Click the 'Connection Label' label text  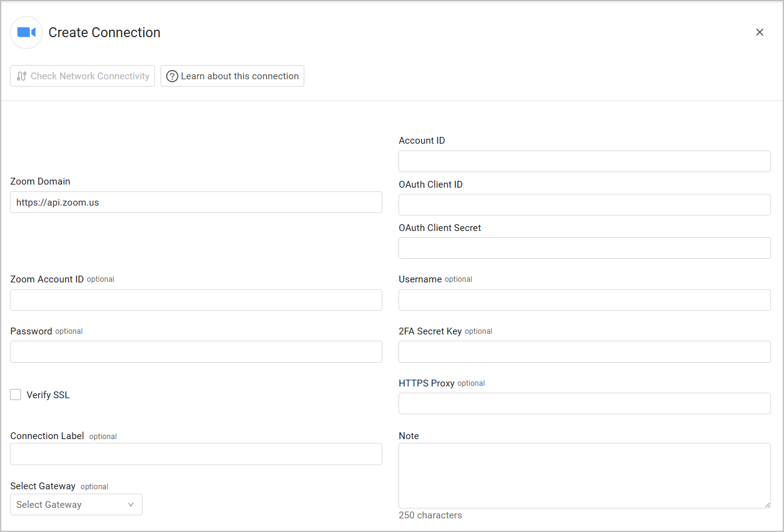47,436
